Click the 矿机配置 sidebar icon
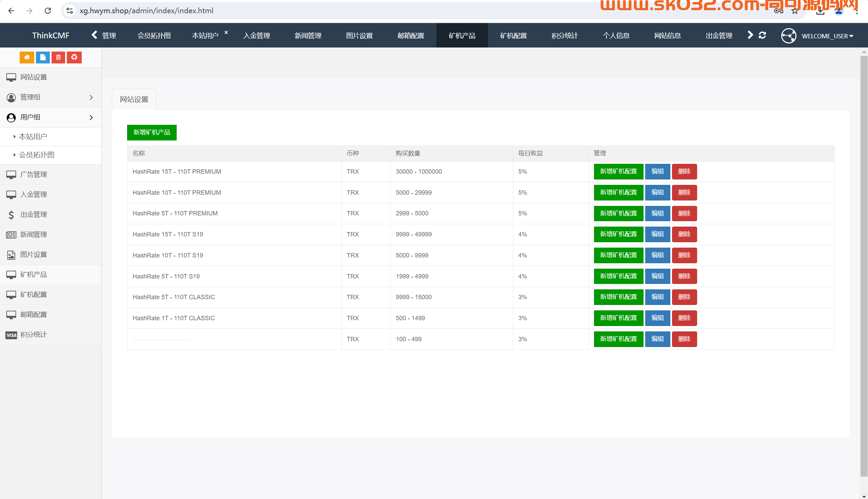The height and width of the screenshot is (499, 868). pyautogui.click(x=11, y=294)
